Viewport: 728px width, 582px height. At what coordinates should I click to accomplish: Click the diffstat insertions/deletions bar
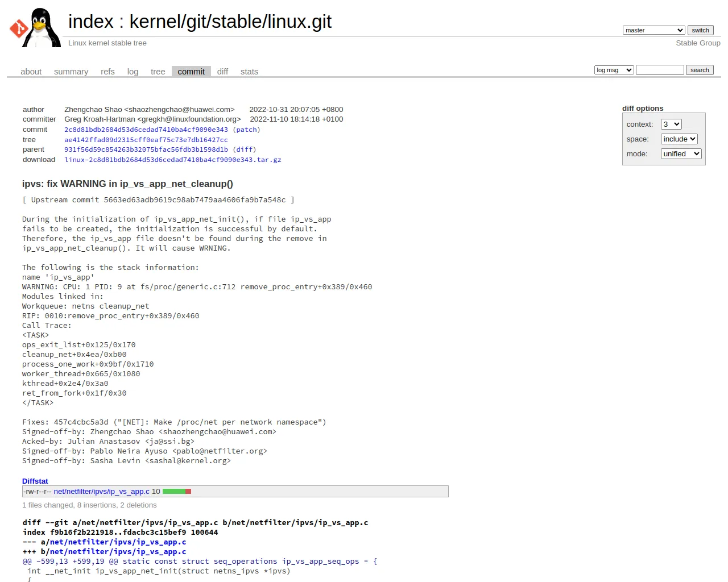(x=177, y=491)
